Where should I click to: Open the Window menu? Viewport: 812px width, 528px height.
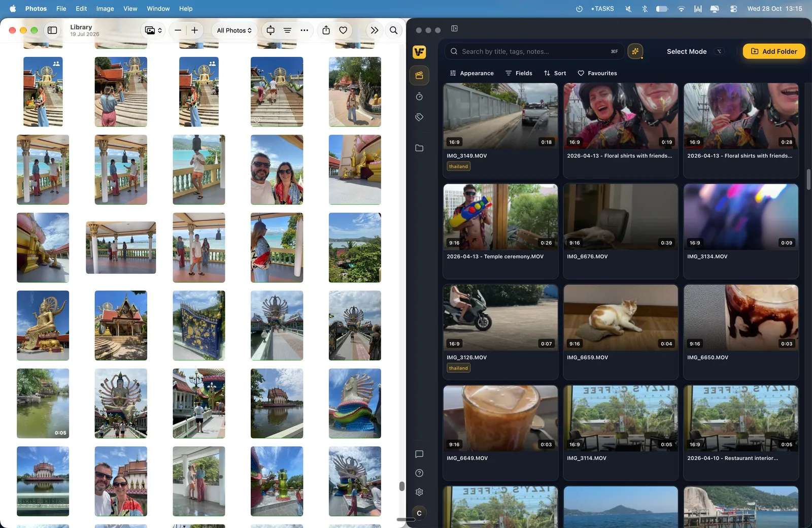158,9
